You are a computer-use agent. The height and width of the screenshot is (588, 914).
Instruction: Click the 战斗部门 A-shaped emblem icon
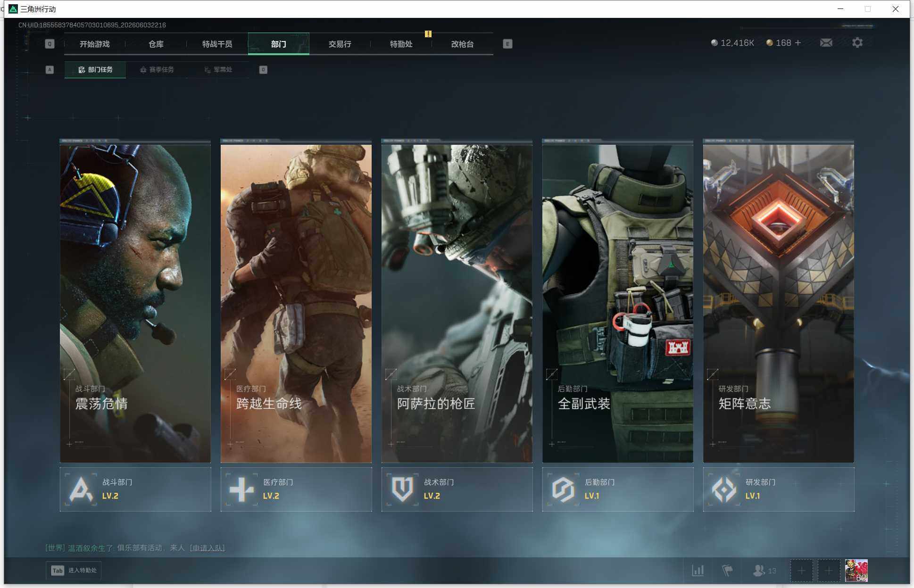tap(81, 489)
